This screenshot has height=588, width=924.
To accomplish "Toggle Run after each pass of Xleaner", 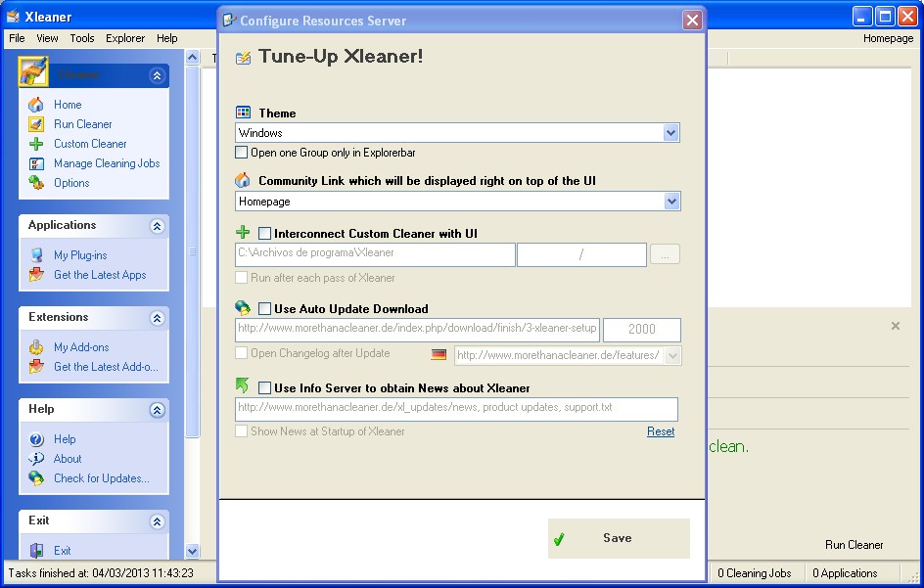I will (241, 278).
